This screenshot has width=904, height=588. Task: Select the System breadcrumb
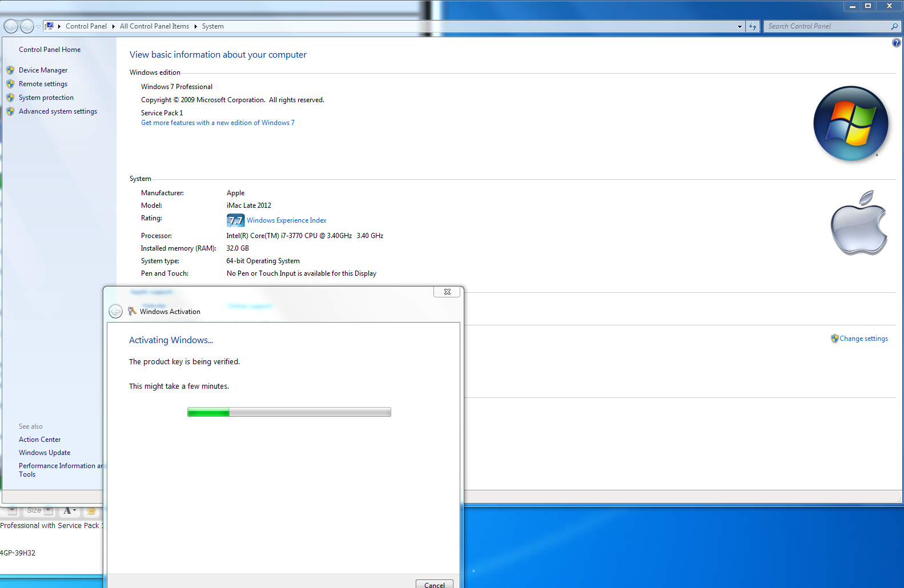212,26
